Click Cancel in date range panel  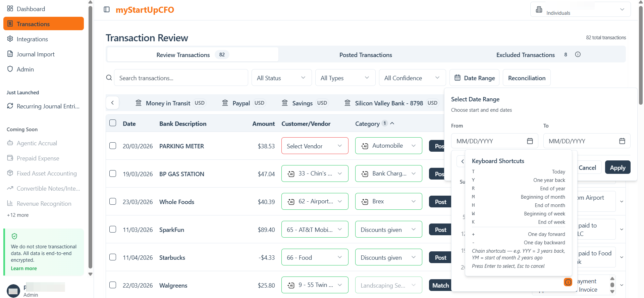(x=587, y=167)
